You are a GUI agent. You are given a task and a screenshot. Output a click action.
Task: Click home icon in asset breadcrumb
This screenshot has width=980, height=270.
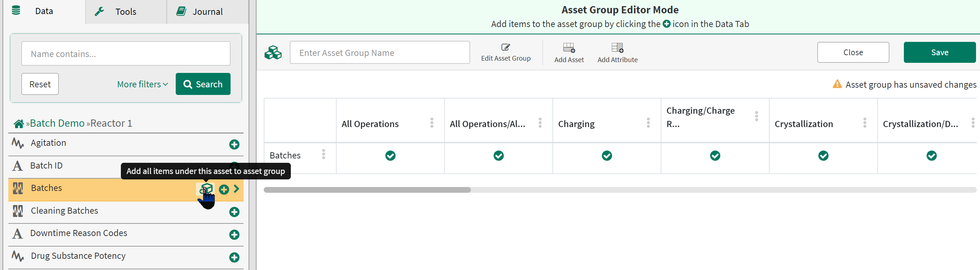pos(19,124)
